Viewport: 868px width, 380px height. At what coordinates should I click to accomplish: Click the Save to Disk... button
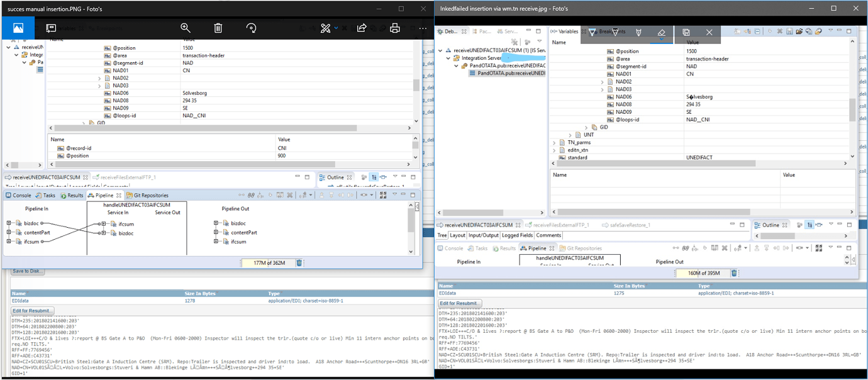pyautogui.click(x=28, y=271)
